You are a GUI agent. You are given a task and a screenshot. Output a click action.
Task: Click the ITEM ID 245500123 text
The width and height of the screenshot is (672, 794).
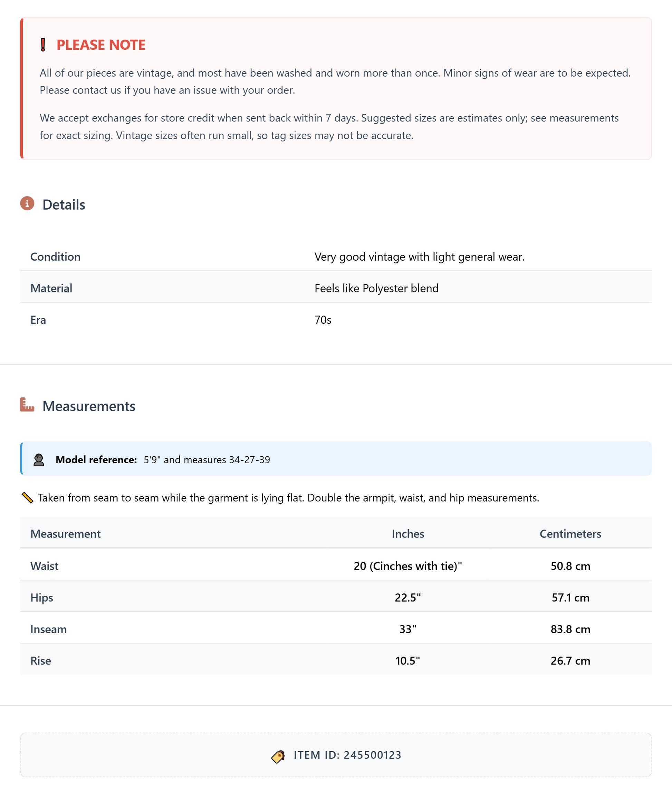coord(347,755)
